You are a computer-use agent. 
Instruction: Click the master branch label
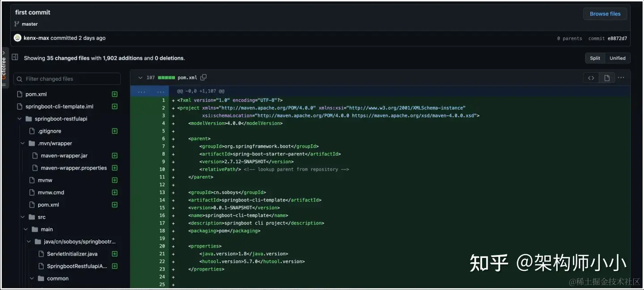click(30, 24)
